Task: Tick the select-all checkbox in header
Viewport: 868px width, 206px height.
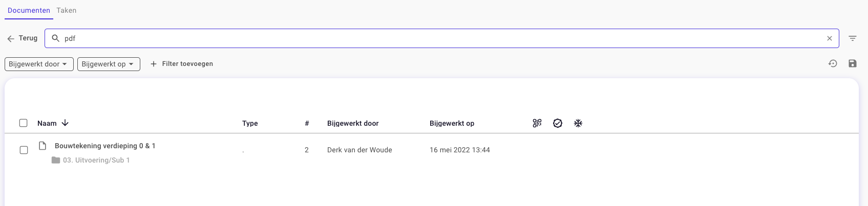Action: pyautogui.click(x=24, y=123)
